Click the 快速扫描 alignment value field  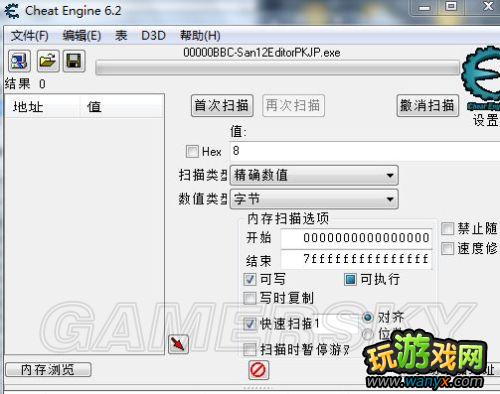(335, 324)
